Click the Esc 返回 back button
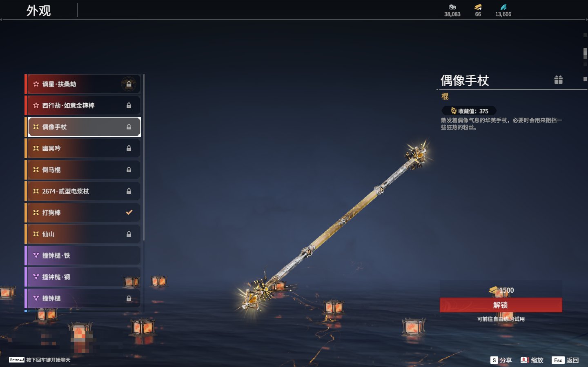Image resolution: width=588 pixels, height=367 pixels. coord(565,360)
